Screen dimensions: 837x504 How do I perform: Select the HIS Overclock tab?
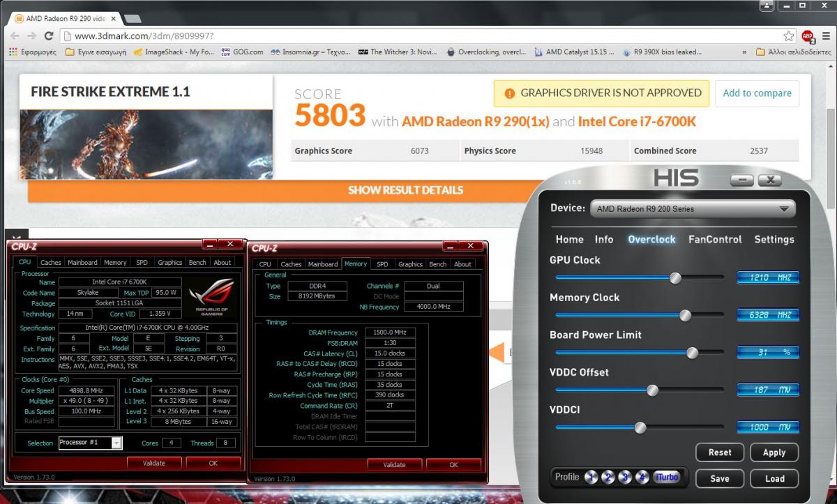651,239
